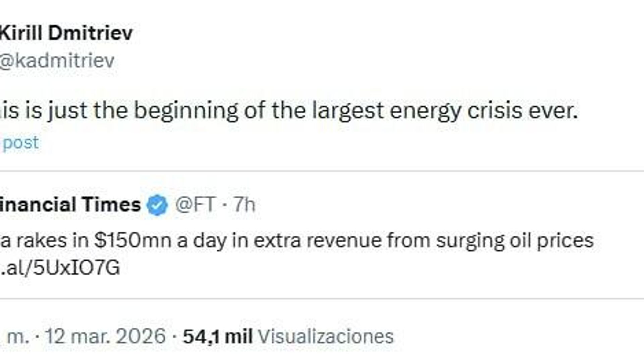Click the @FT handle in quoted post
Viewport: 644px width, 361px height.
pos(195,205)
